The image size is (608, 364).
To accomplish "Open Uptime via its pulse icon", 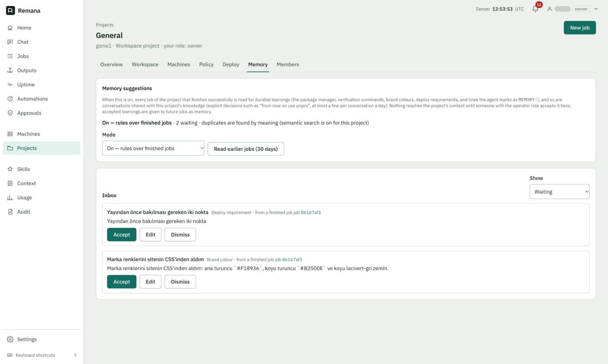I will [x=10, y=84].
